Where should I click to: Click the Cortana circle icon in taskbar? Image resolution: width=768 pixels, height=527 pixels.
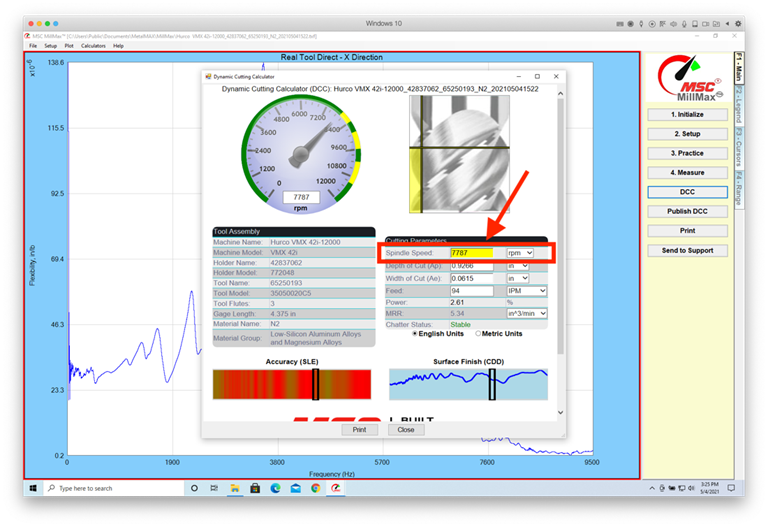(x=194, y=488)
